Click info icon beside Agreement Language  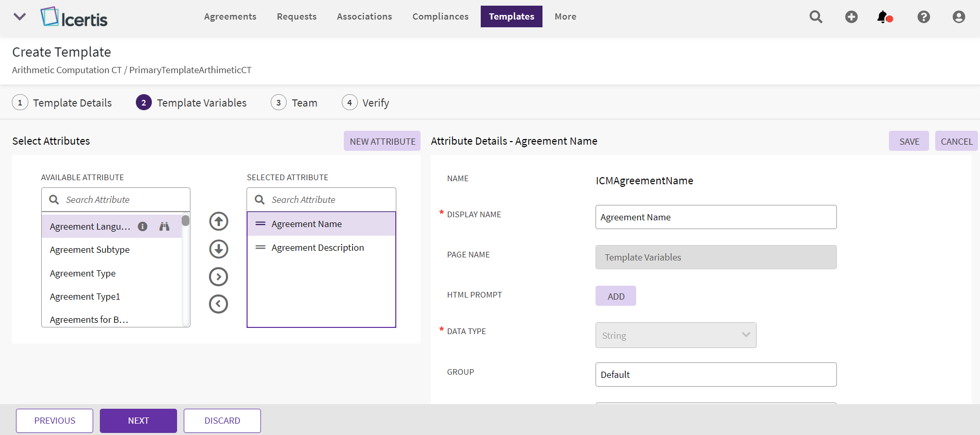143,227
